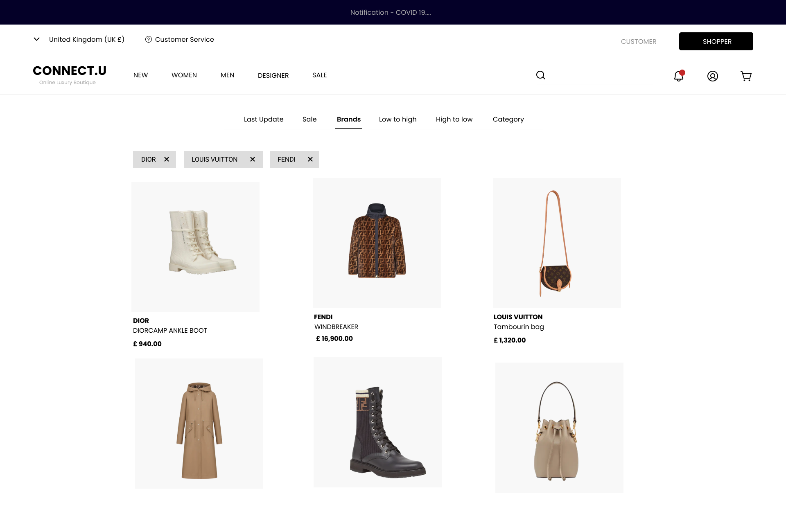
Task: Open the DESIGNER navigation menu
Action: coord(273,76)
